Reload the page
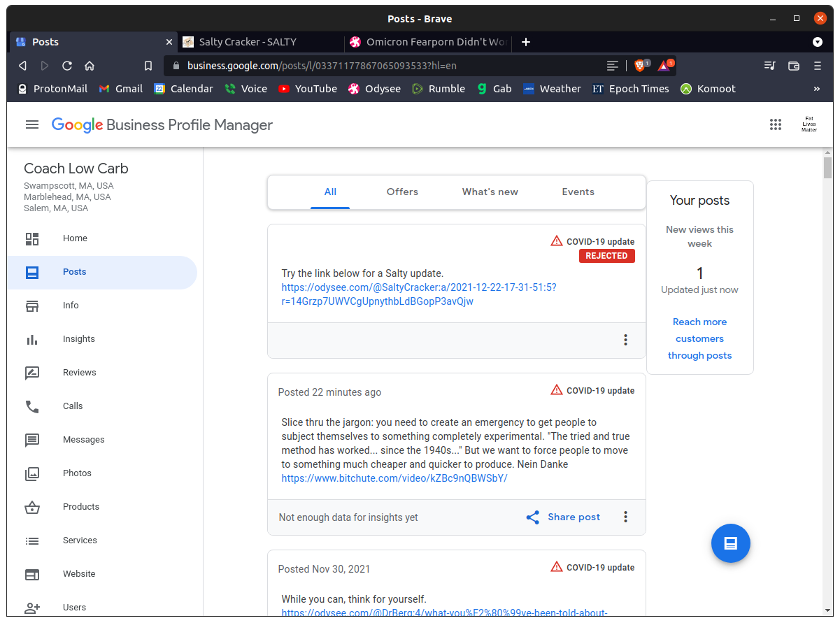This screenshot has height=623, width=840. (67, 66)
